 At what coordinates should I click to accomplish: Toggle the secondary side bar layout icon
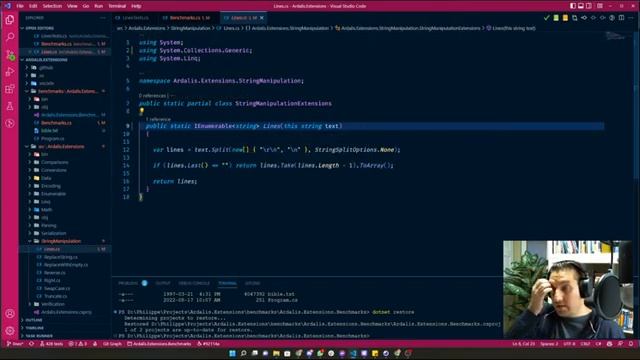click(x=589, y=6)
